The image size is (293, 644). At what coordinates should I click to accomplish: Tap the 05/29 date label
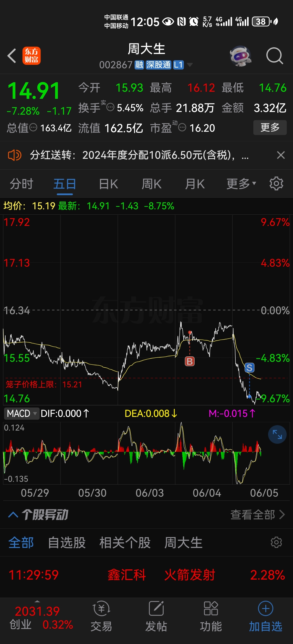35,493
